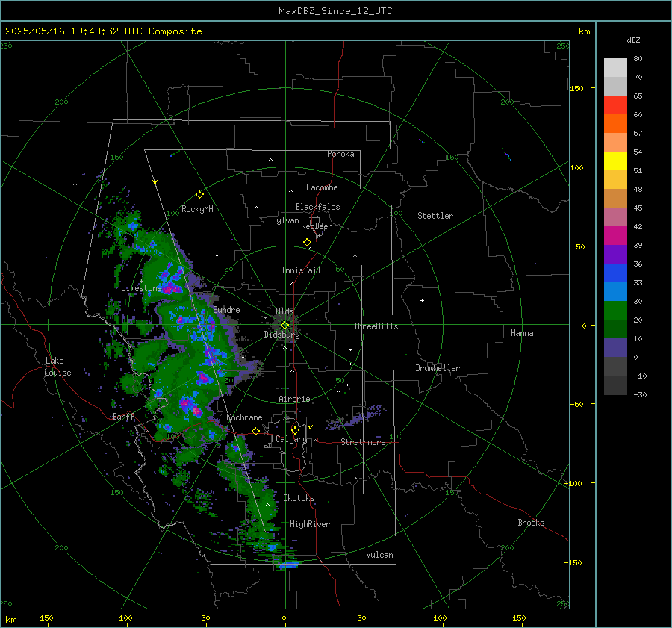The width and height of the screenshot is (672, 628).
Task: Click the HighRiver city label
Action: tap(310, 524)
